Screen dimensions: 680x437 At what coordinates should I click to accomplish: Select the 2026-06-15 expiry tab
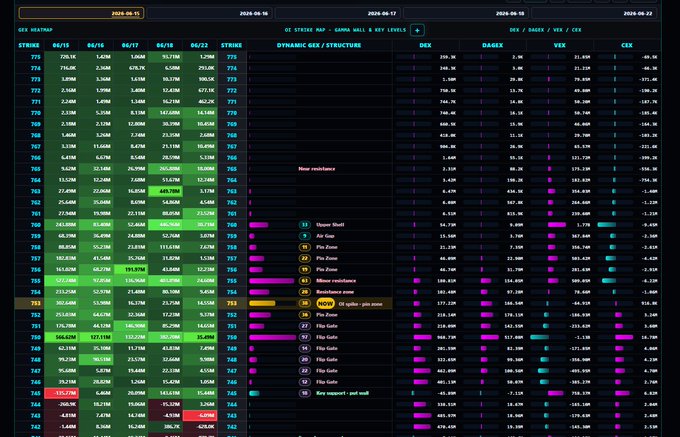tap(81, 13)
